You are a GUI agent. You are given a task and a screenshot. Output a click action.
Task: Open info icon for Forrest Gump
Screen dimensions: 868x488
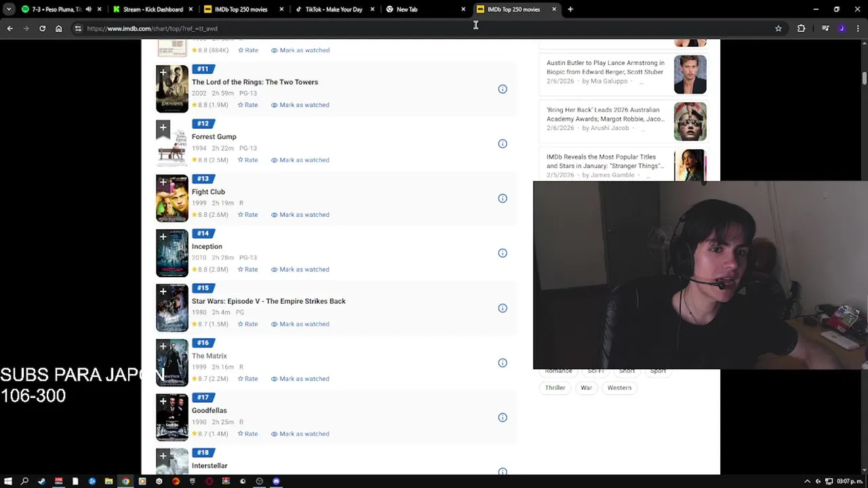pyautogui.click(x=502, y=144)
